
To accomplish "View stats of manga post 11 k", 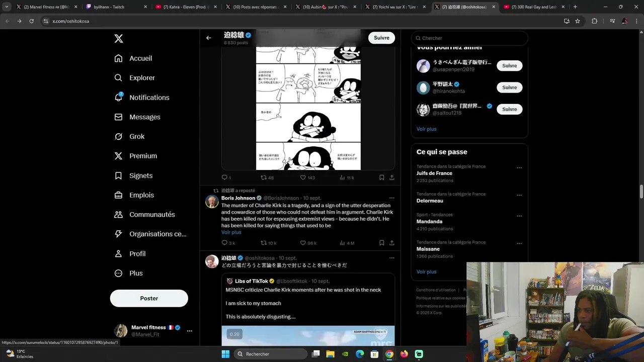I will (x=347, y=177).
